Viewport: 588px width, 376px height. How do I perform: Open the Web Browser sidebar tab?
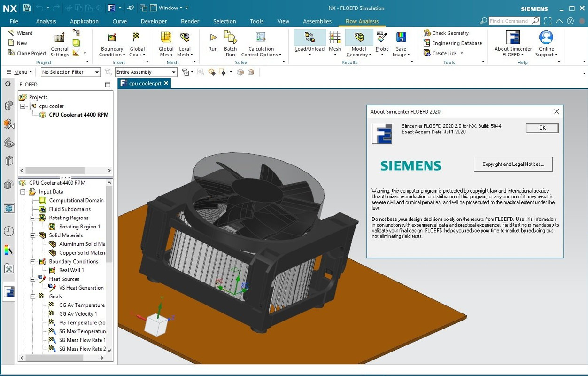click(8, 208)
